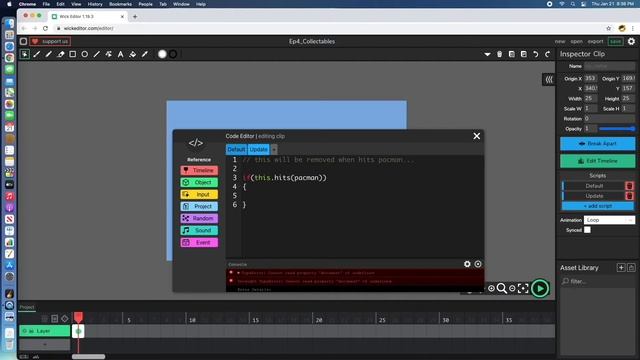The height and width of the screenshot is (360, 640).
Task: Delete the Default script
Action: (x=630, y=186)
